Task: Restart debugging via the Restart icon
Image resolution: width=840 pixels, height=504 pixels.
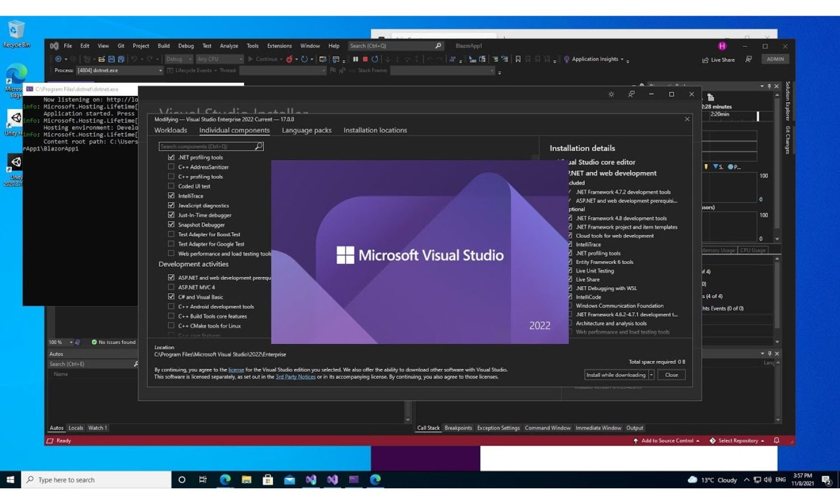Action: pyautogui.click(x=375, y=59)
